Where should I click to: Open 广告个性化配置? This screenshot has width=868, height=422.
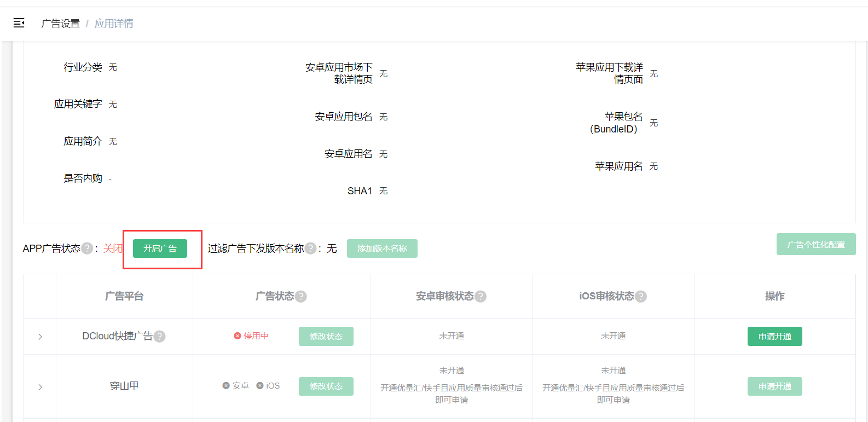[816, 244]
